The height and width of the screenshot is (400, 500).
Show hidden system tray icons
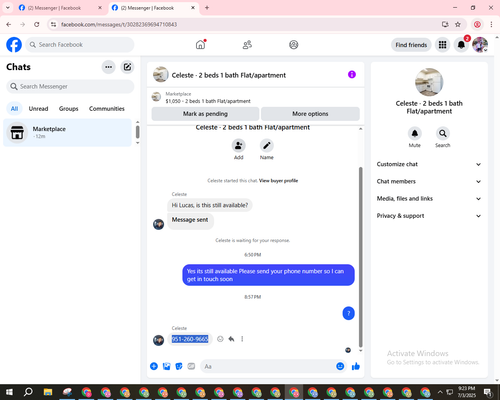tap(440, 392)
